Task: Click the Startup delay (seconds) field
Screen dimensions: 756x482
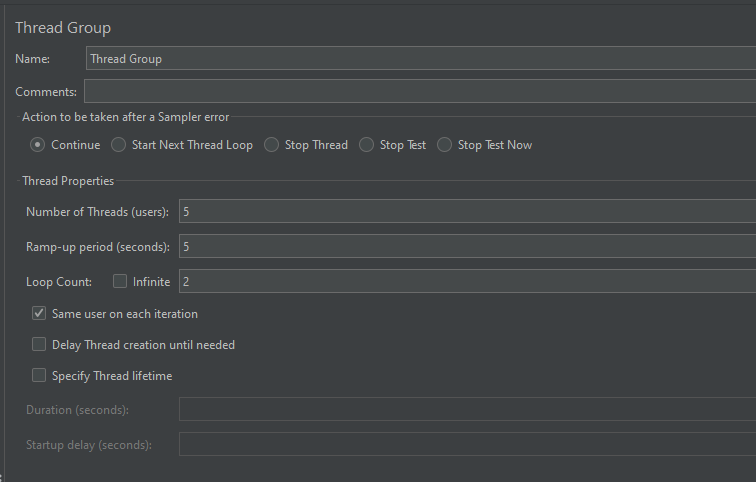Action: [466, 444]
